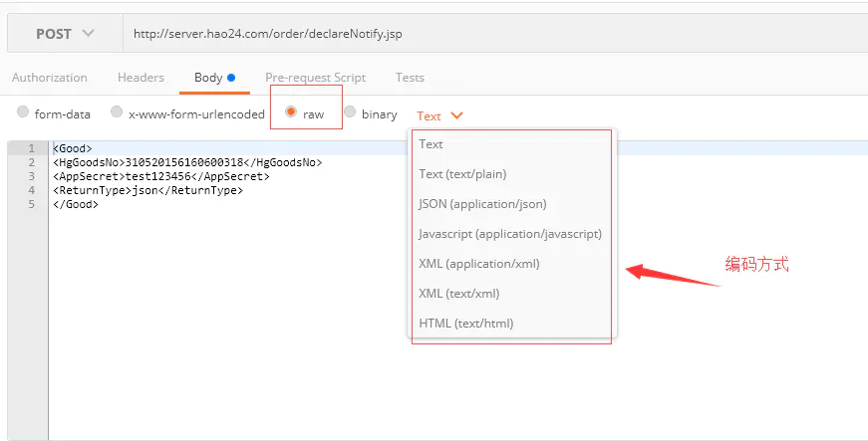This screenshot has width=868, height=441.
Task: Collapse the orange Text type dropdown arrow
Action: click(x=456, y=115)
